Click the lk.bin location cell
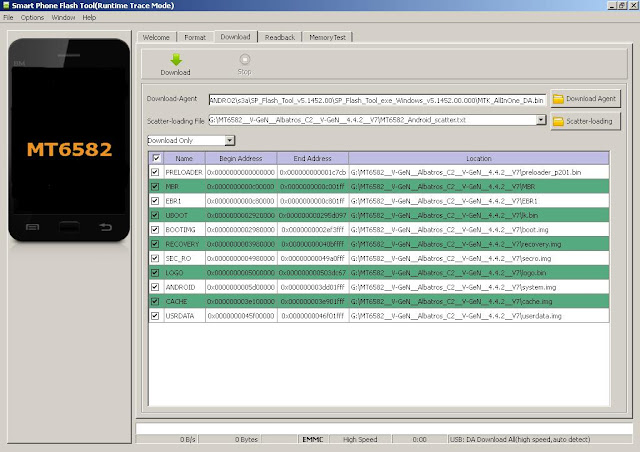The image size is (640, 452). tap(479, 215)
